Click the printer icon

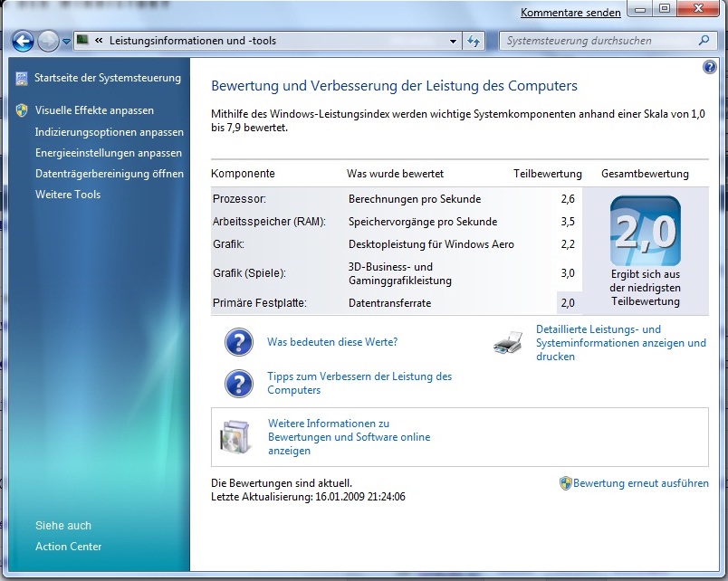pyautogui.click(x=508, y=343)
